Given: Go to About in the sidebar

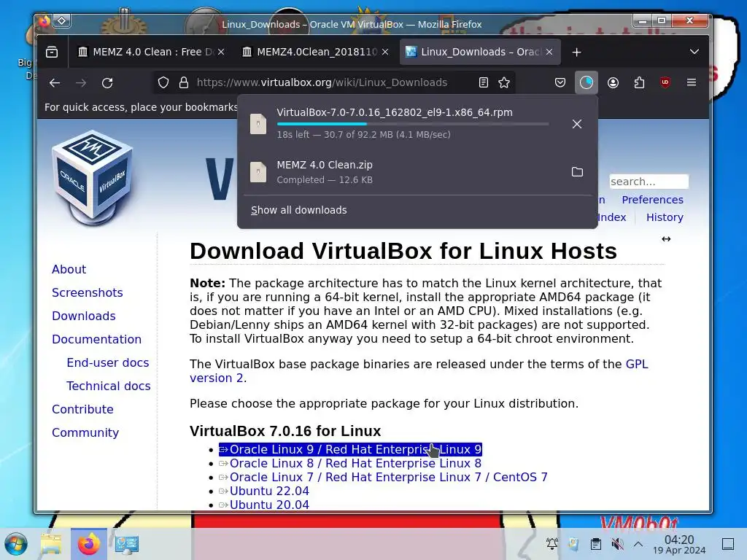Looking at the screenshot, I should 69,270.
